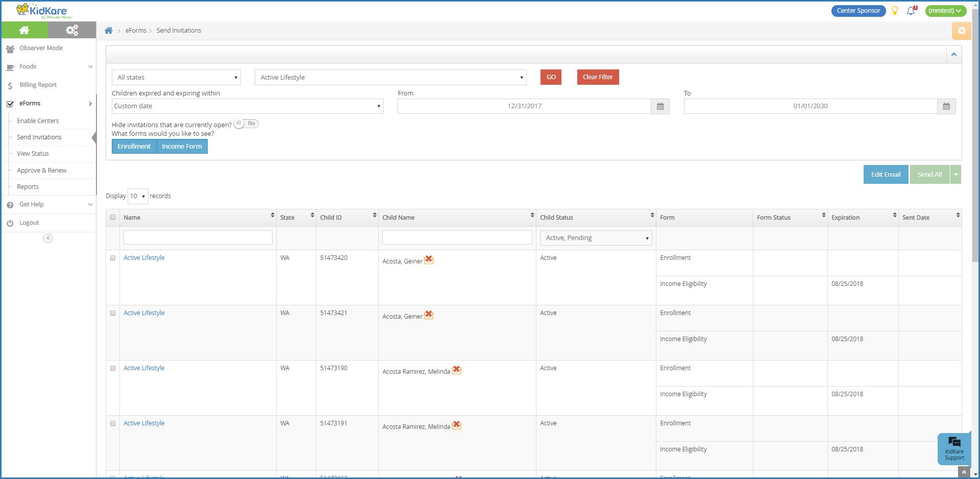Open Active Lifestyle link for ID 51473420

tap(144, 258)
